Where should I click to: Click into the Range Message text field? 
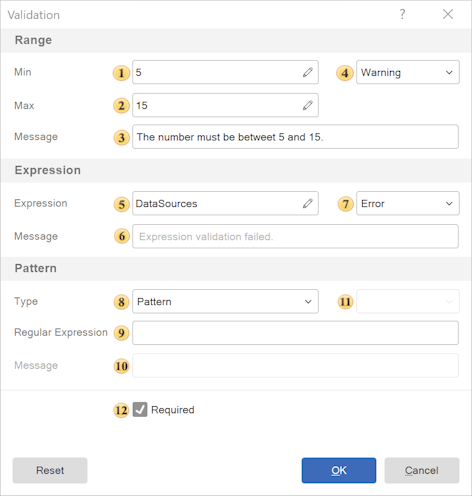pos(295,137)
